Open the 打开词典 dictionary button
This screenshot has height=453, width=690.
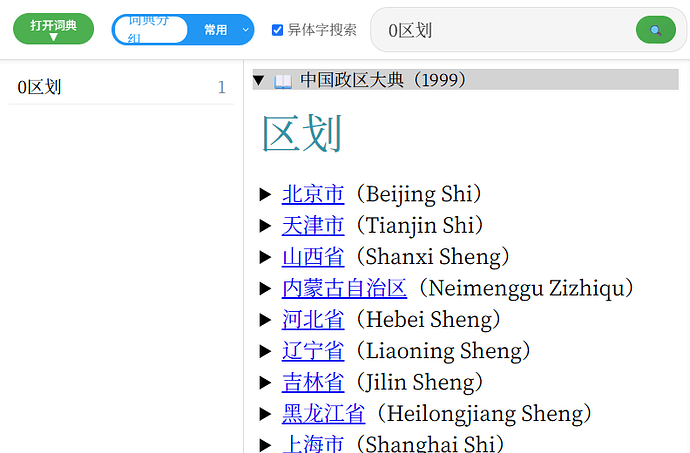coord(54,29)
